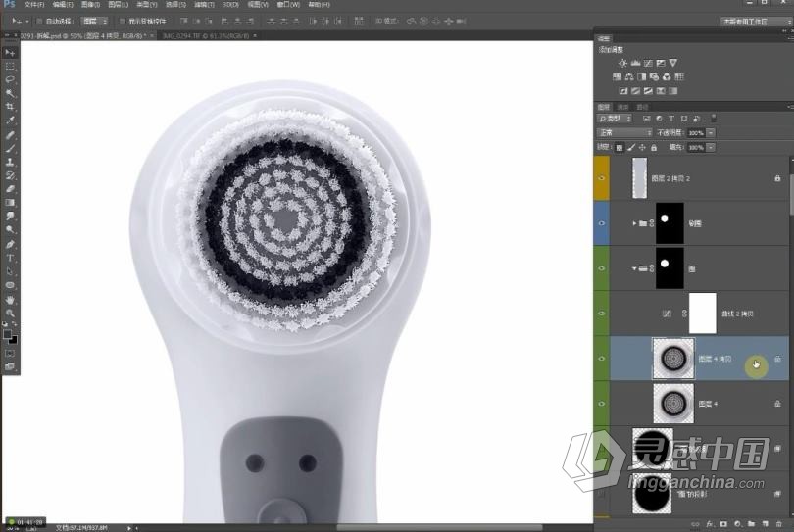Open the Fill slider dropdown arrow
Screen dimensions: 794x532
(x=711, y=148)
